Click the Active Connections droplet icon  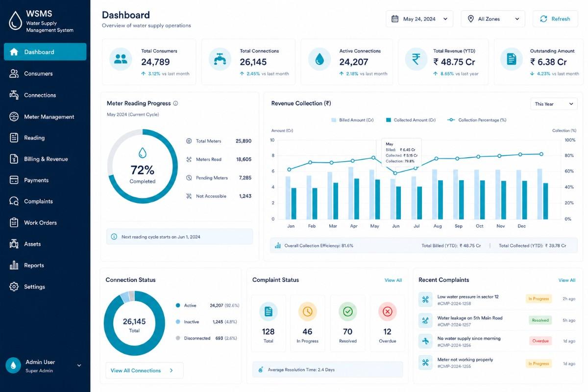(319, 59)
